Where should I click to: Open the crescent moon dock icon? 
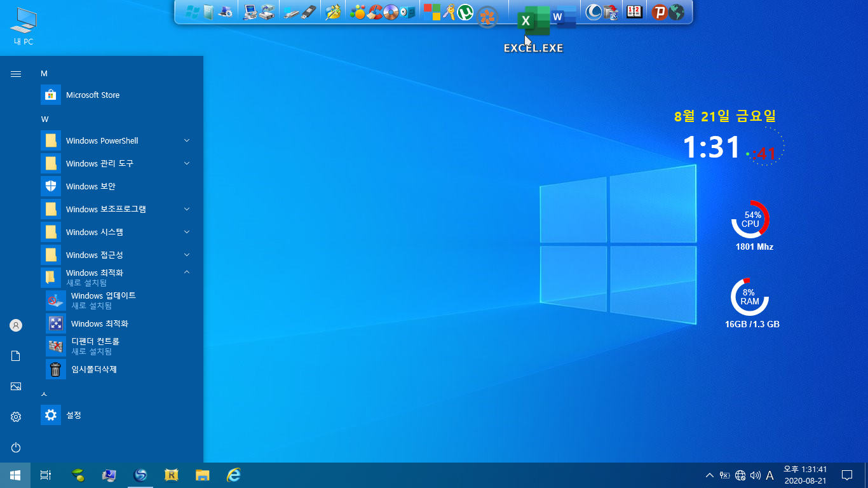click(x=593, y=12)
